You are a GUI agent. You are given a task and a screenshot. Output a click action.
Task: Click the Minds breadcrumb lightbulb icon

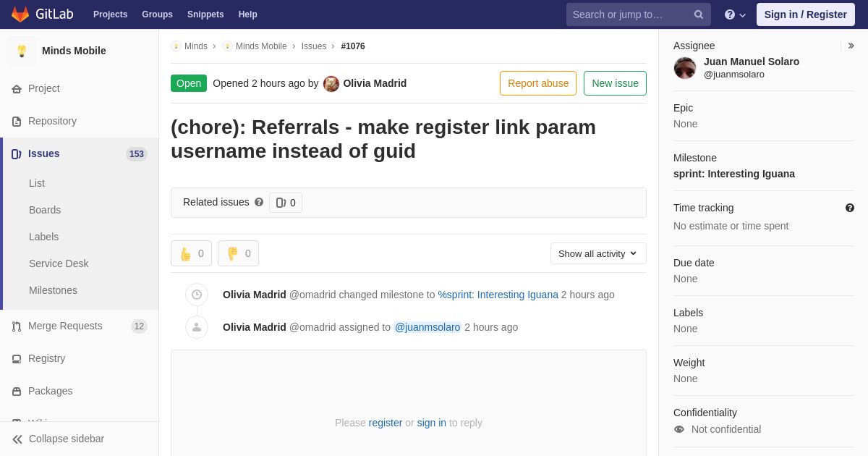tap(176, 46)
